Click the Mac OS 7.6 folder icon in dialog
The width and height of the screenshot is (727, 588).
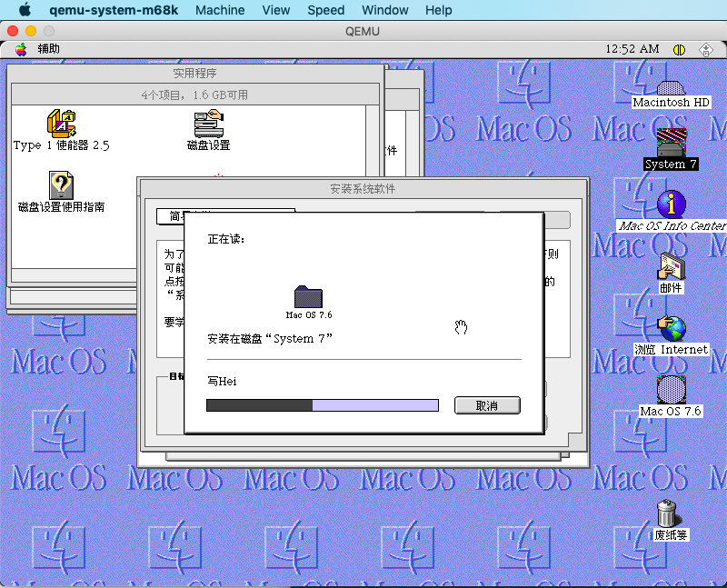point(308,296)
